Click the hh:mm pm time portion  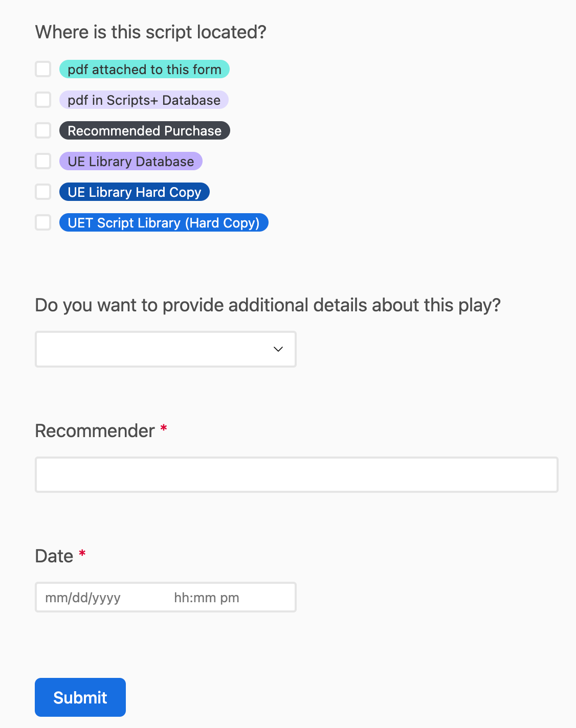[x=207, y=597]
